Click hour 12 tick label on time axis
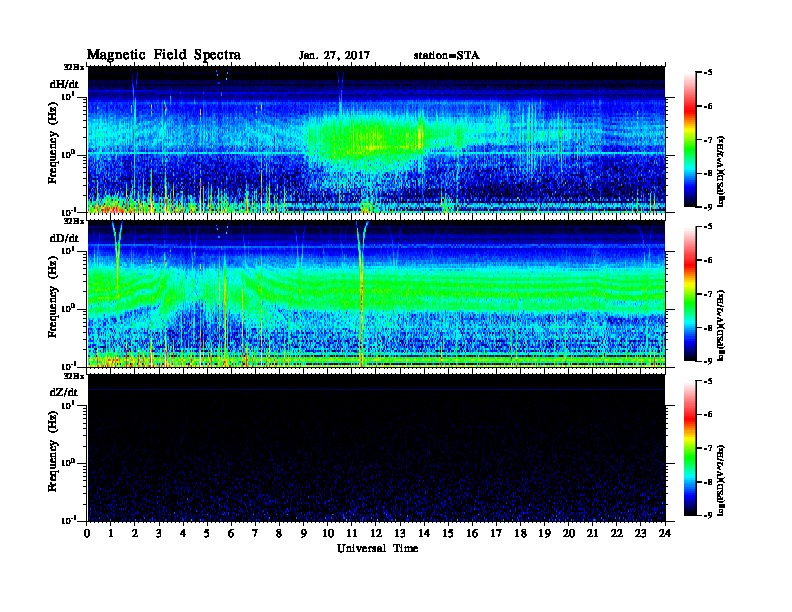 click(376, 533)
